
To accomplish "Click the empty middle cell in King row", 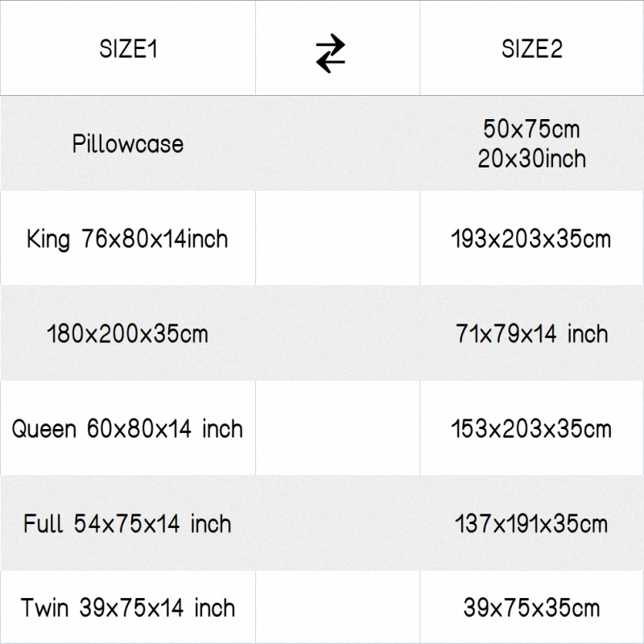I will click(x=338, y=239).
